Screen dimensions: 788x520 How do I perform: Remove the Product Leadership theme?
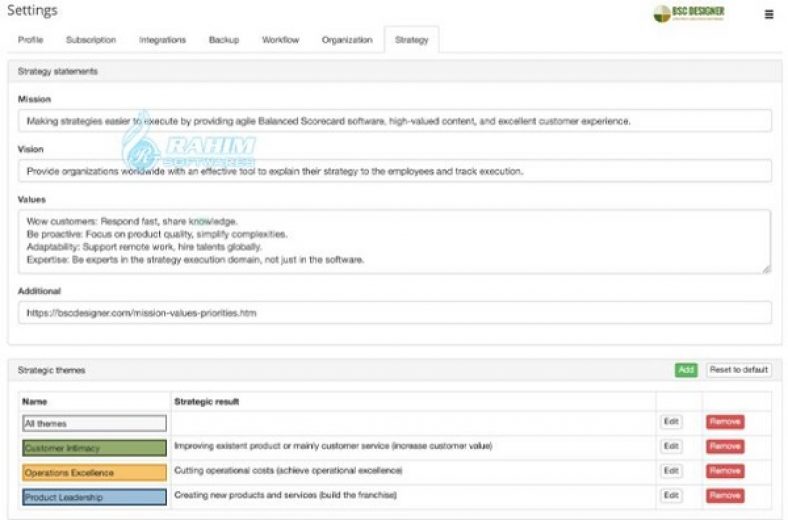tap(725, 496)
